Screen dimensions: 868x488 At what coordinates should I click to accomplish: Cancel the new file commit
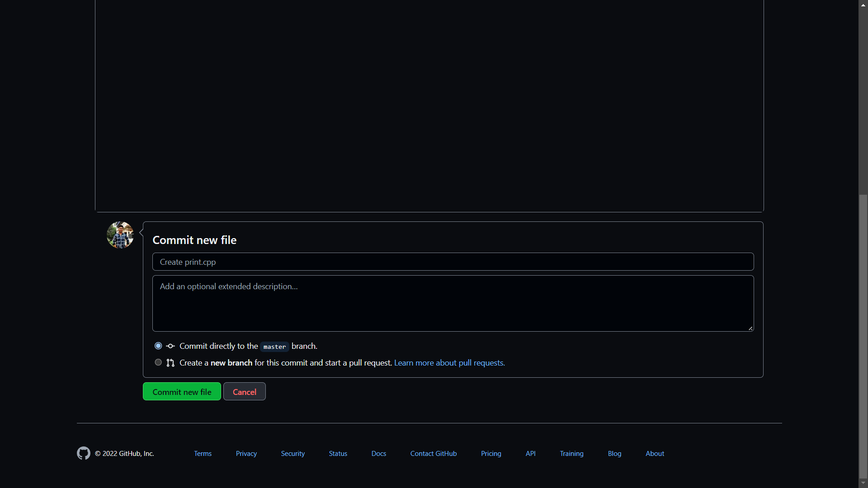244,392
